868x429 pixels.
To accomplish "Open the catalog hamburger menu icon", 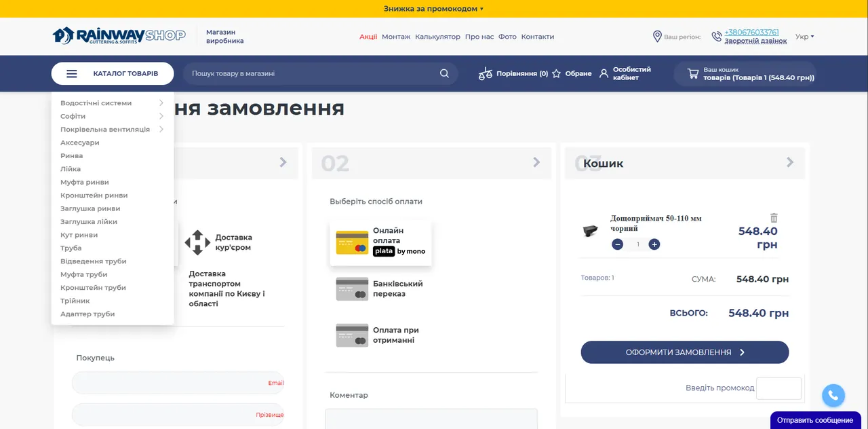I will 72,73.
